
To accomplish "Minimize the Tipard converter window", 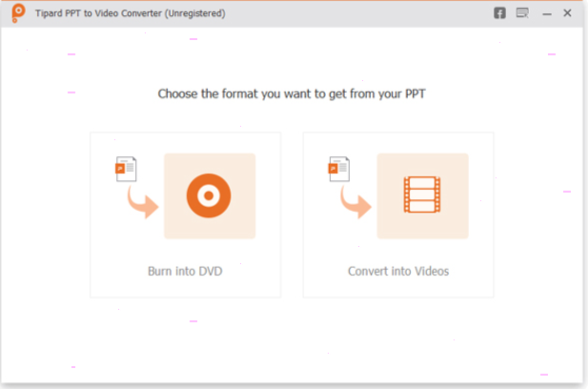I will pyautogui.click(x=547, y=14).
